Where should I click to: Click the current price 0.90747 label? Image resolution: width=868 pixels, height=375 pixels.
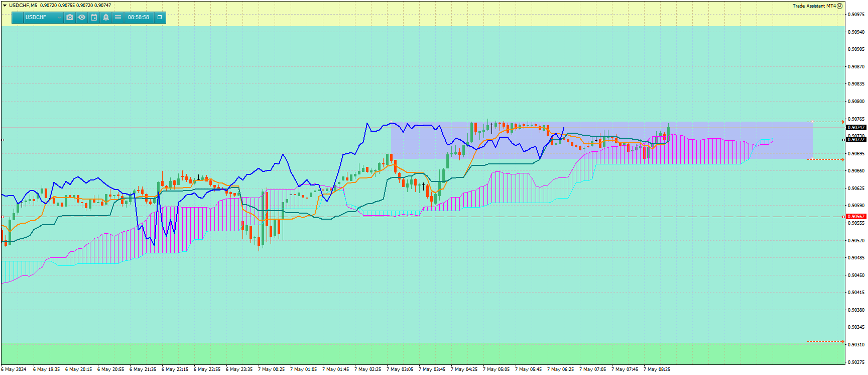tap(856, 128)
